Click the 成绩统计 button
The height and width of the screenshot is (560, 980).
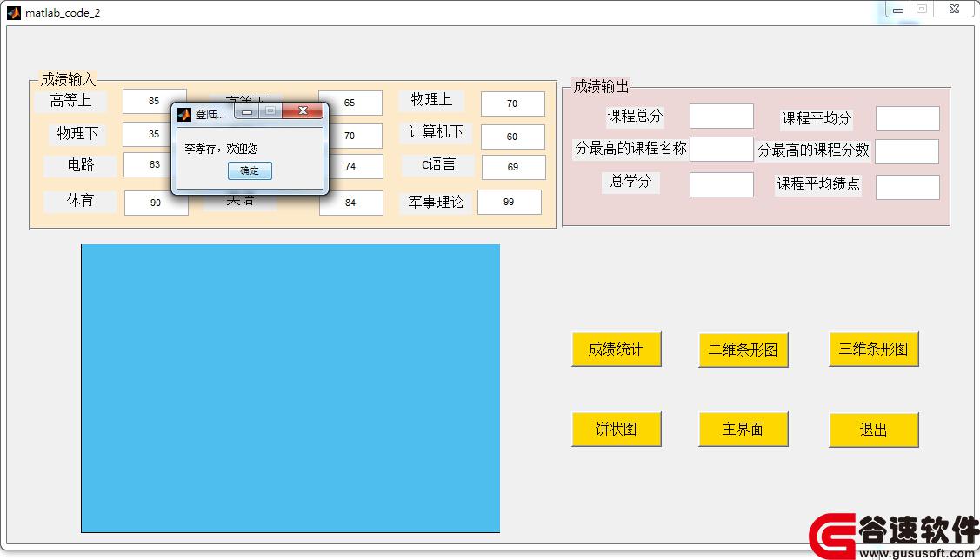[x=617, y=349]
